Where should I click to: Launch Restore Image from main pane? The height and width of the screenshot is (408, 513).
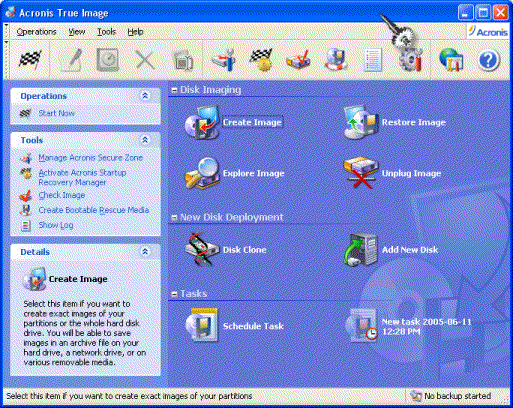(361, 123)
